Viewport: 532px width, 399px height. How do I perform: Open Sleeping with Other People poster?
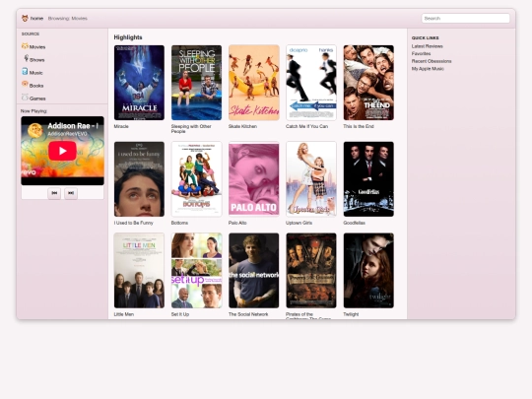[196, 83]
